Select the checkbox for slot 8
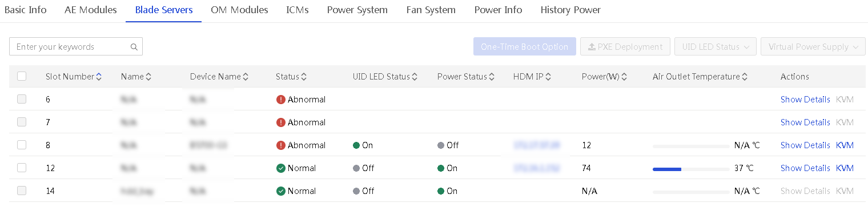868x214 pixels. point(22,145)
